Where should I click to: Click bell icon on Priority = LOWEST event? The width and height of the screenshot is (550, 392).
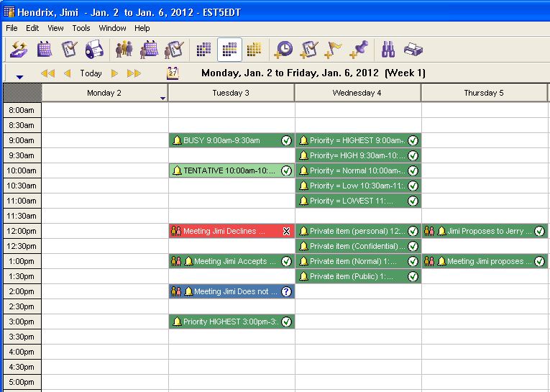coord(304,201)
